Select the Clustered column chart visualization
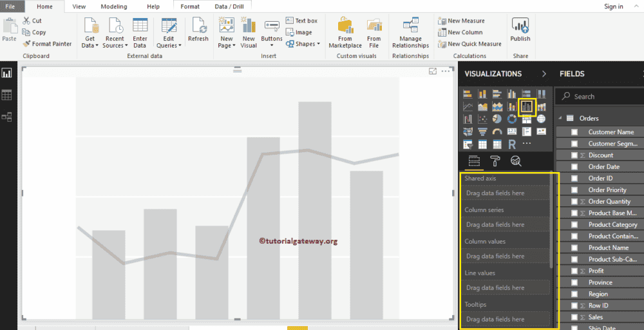 [x=512, y=93]
